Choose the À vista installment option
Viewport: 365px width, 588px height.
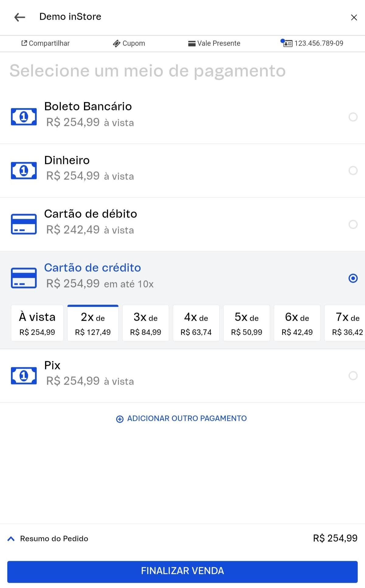(x=37, y=323)
